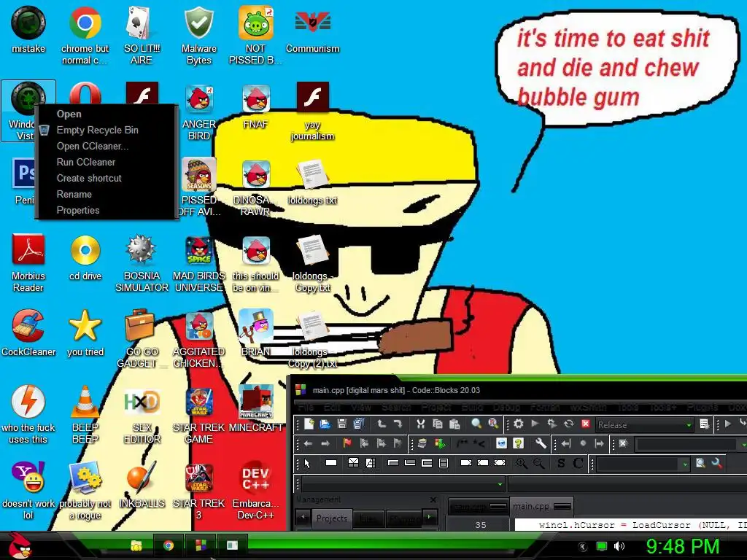Viewport: 747px width, 560px height.
Task: Open the Search menu in Code::Blocks
Action: [396, 407]
